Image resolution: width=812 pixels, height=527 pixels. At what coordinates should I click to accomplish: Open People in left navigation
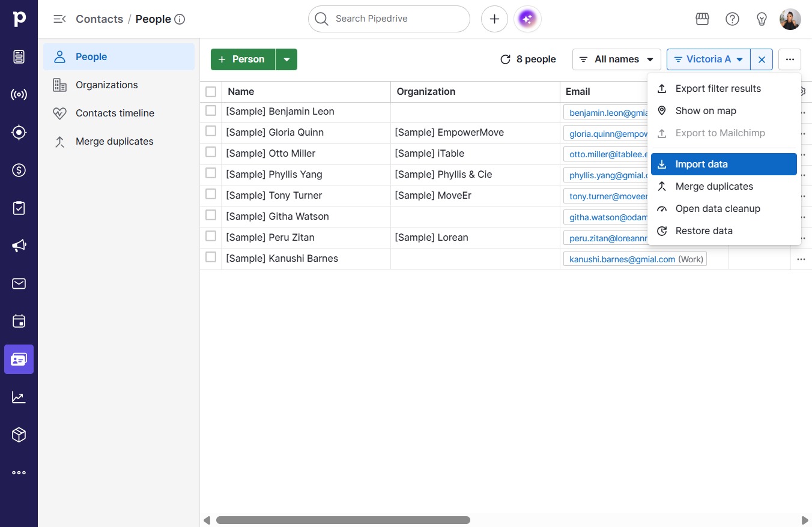point(119,56)
